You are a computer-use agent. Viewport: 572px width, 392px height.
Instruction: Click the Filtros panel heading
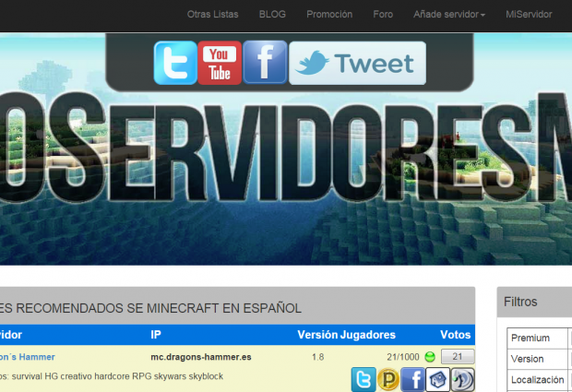pyautogui.click(x=520, y=302)
